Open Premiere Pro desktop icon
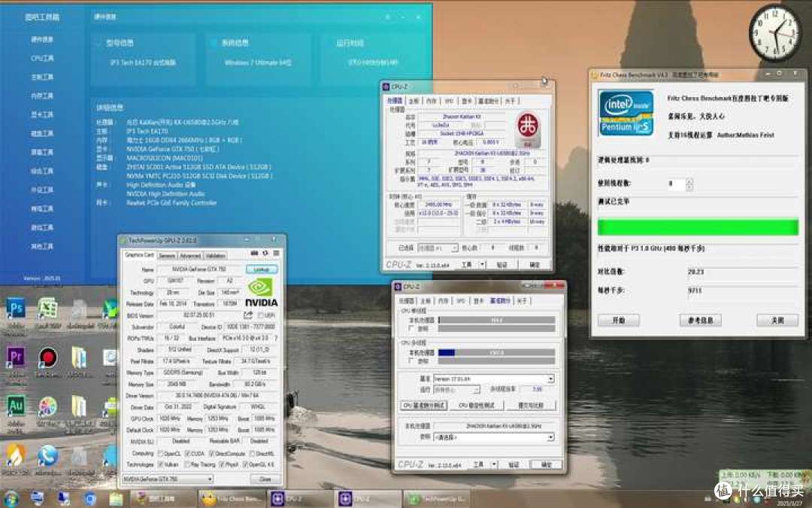 (16, 357)
